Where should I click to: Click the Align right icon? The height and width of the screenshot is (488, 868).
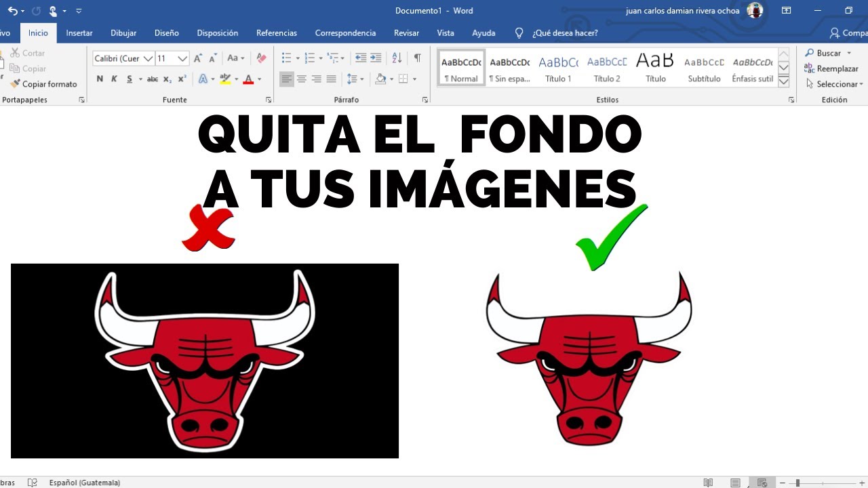click(x=317, y=79)
